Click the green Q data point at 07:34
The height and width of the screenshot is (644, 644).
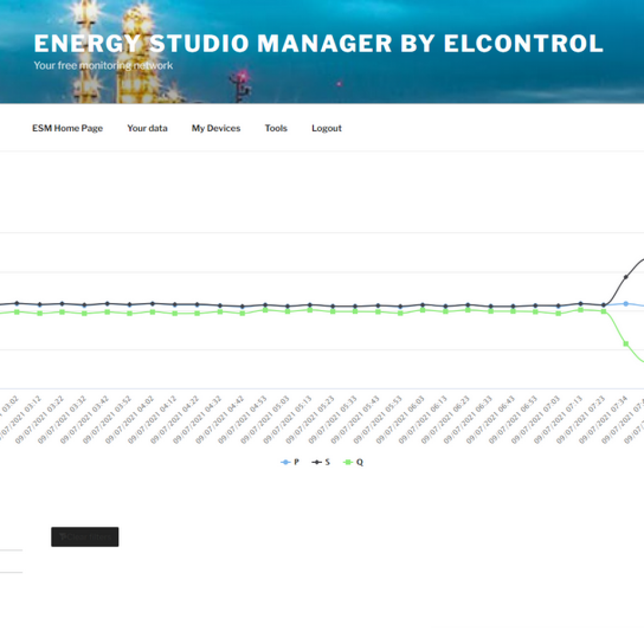(626, 343)
